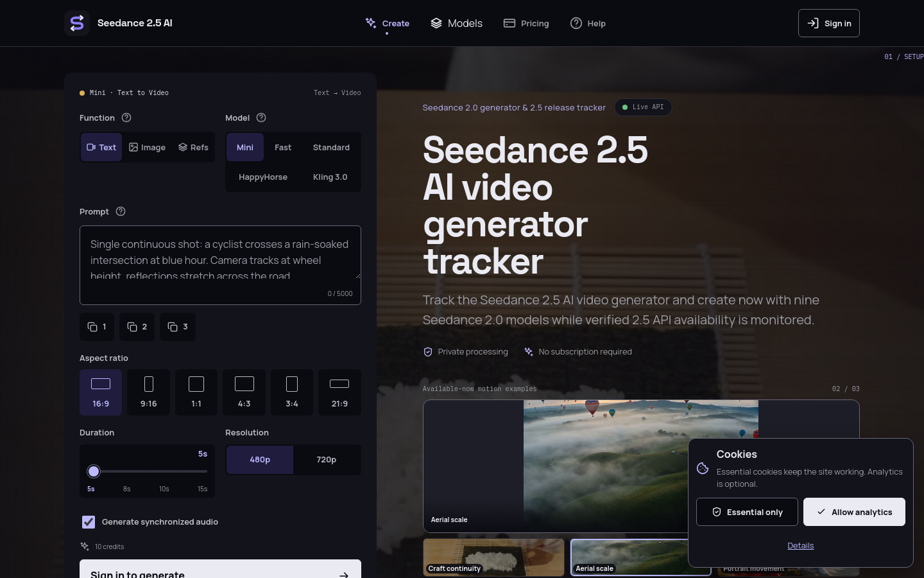The height and width of the screenshot is (578, 924).
Task: Insert sample prompt 2
Action: tap(137, 327)
